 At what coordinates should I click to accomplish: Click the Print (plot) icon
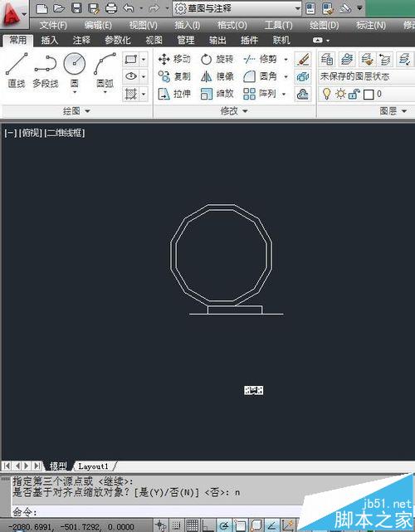[x=111, y=8]
